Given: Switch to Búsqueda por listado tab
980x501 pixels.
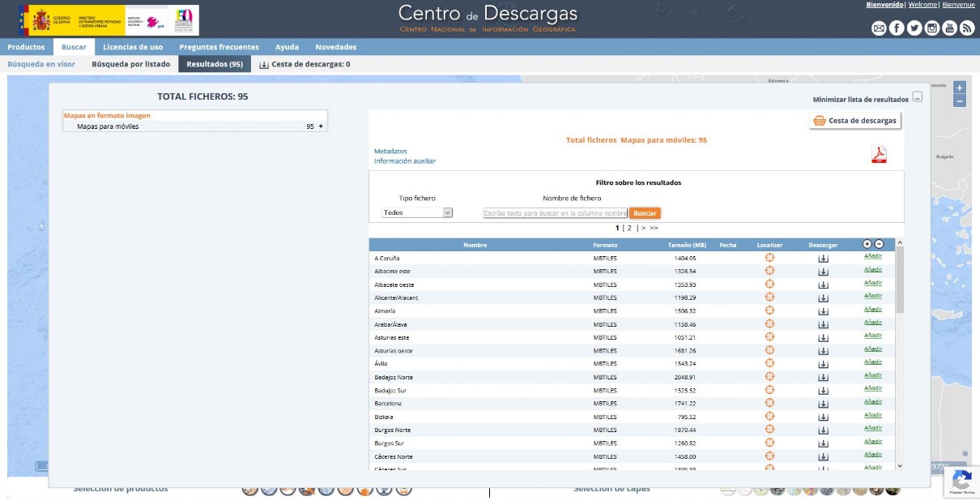Looking at the screenshot, I should tap(130, 64).
